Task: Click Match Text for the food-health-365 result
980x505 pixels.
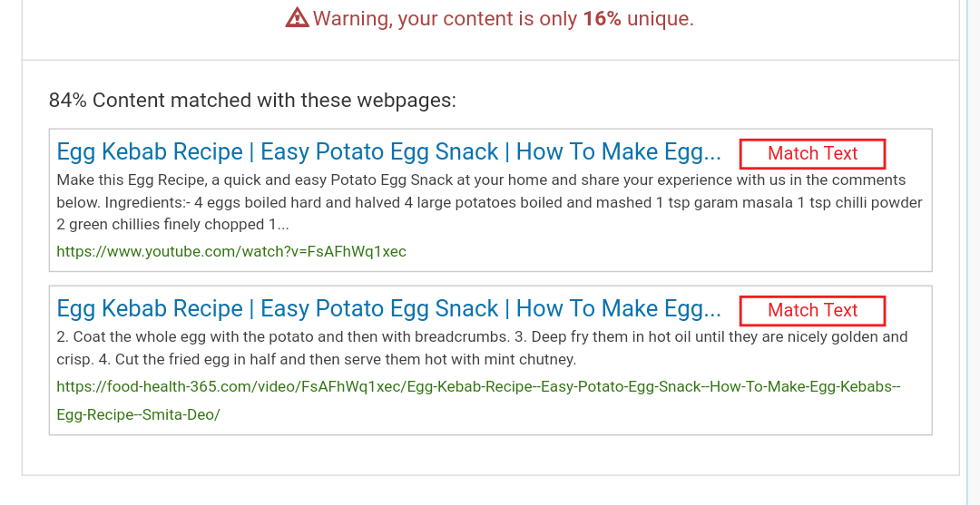Action: click(x=812, y=310)
